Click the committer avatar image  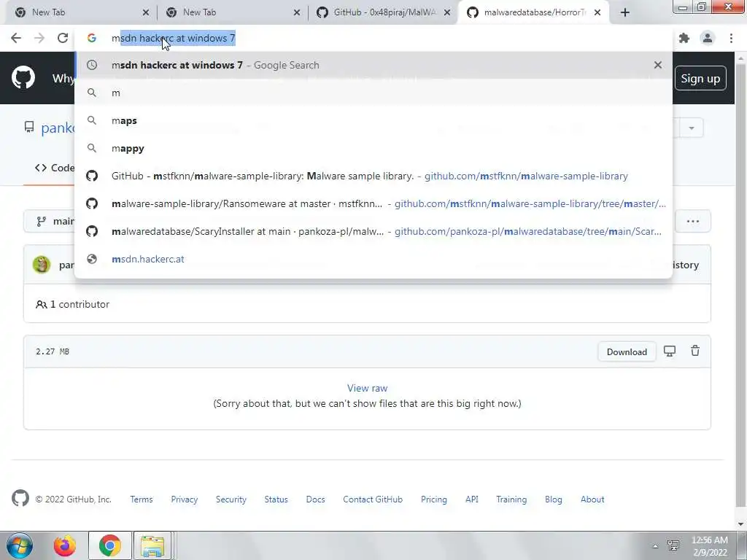coord(42,265)
